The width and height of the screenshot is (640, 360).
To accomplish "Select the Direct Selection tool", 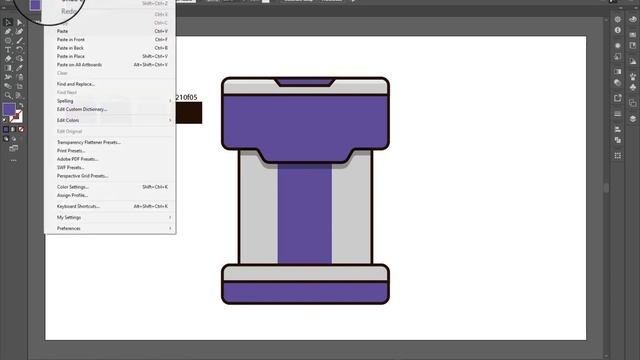I will [x=19, y=22].
